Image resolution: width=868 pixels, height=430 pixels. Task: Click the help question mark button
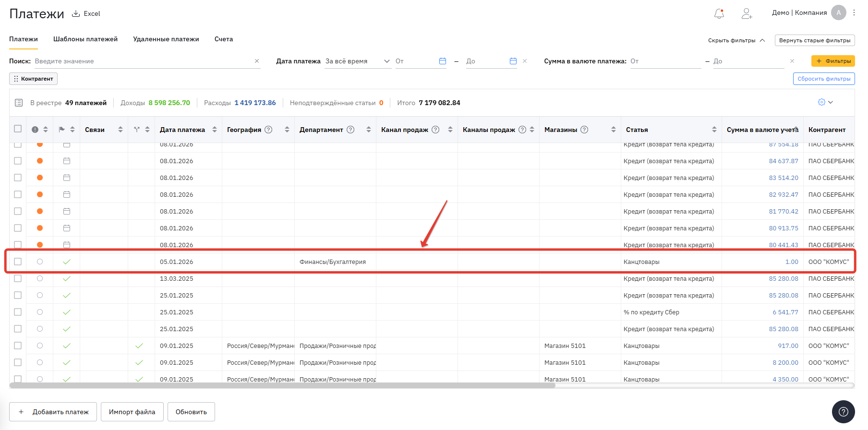pos(843,412)
